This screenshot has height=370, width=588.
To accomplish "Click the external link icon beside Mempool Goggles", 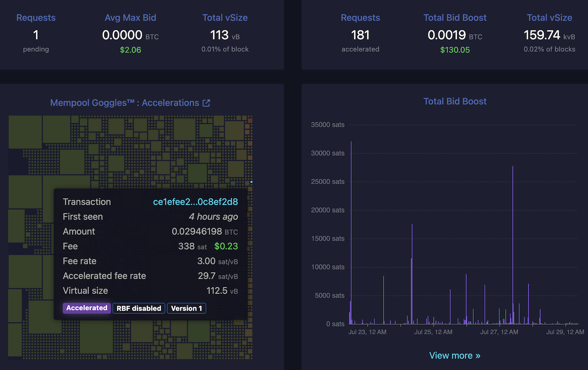I will coord(205,103).
